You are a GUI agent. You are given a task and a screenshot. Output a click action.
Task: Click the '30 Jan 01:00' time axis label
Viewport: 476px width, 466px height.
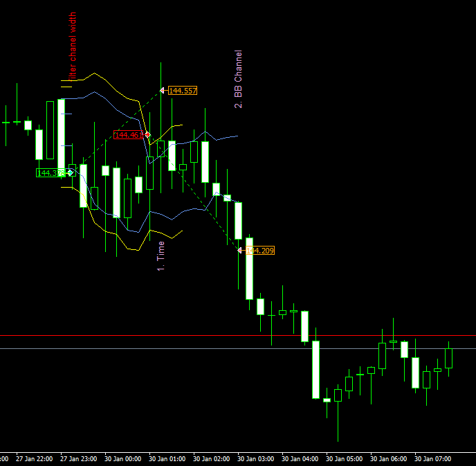tap(167, 459)
